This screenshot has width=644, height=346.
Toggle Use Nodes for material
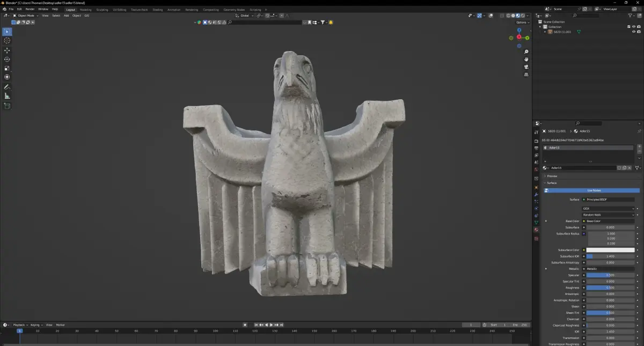tap(592, 190)
